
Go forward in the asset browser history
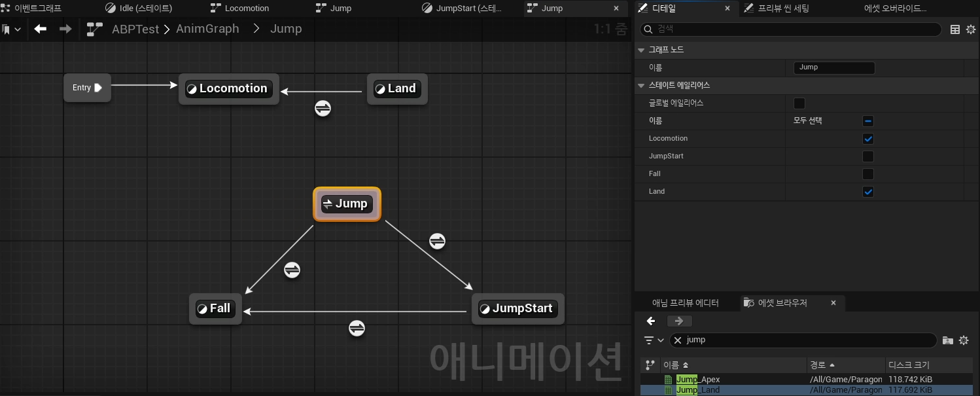(679, 321)
